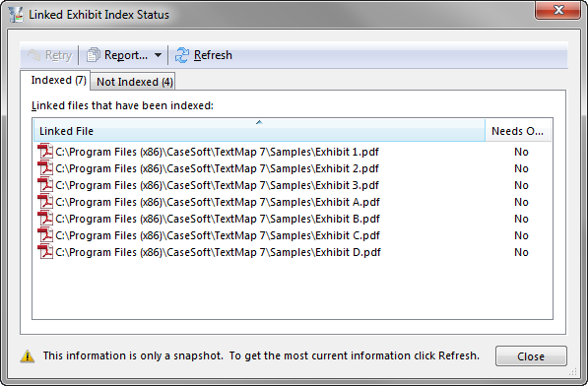Click the PDF icon for Exhibit C.pdf
The width and height of the screenshot is (588, 386).
pos(45,235)
